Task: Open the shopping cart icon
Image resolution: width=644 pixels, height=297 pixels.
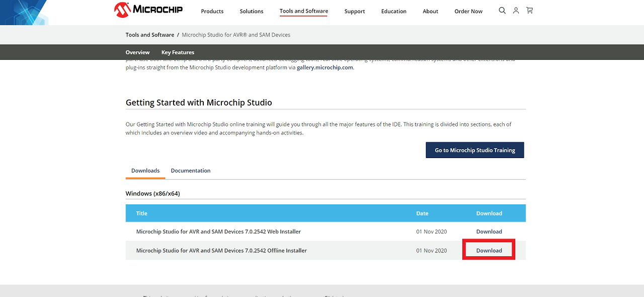Action: (529, 10)
